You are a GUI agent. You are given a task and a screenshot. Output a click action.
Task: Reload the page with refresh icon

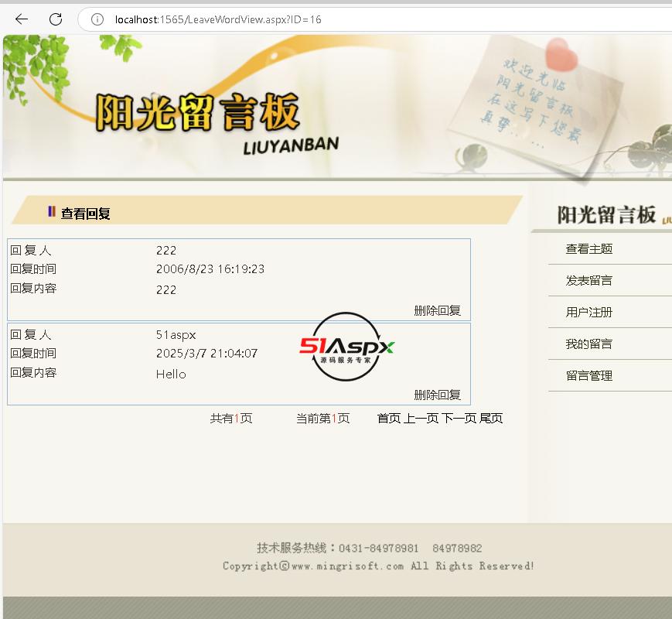coord(56,19)
